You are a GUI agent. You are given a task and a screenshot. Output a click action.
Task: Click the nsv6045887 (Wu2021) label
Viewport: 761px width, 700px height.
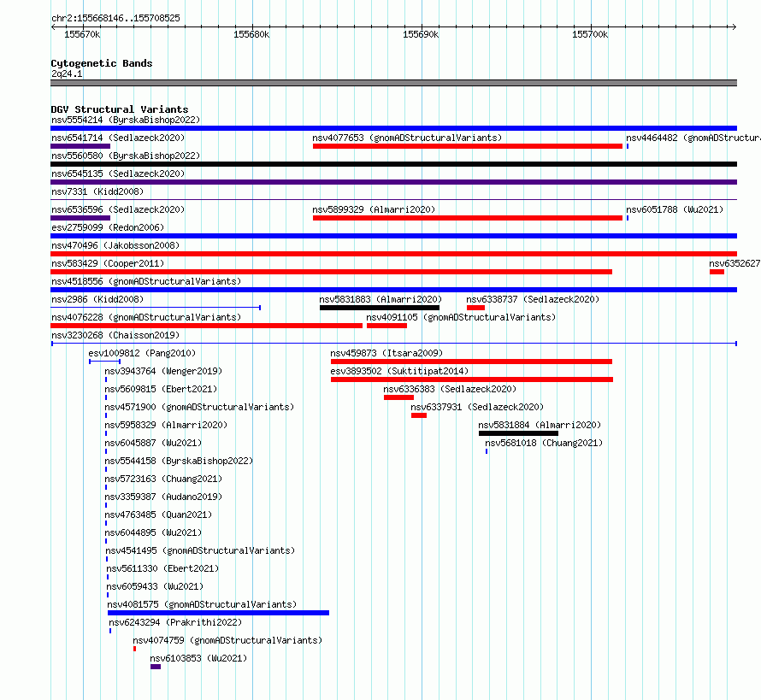(153, 443)
